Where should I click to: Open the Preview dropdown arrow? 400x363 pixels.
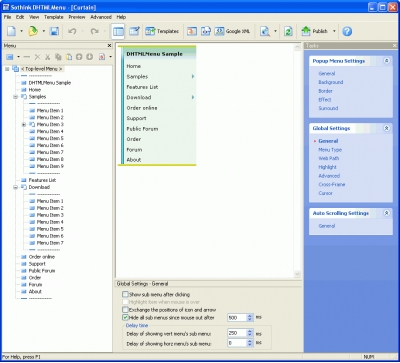[x=275, y=31]
